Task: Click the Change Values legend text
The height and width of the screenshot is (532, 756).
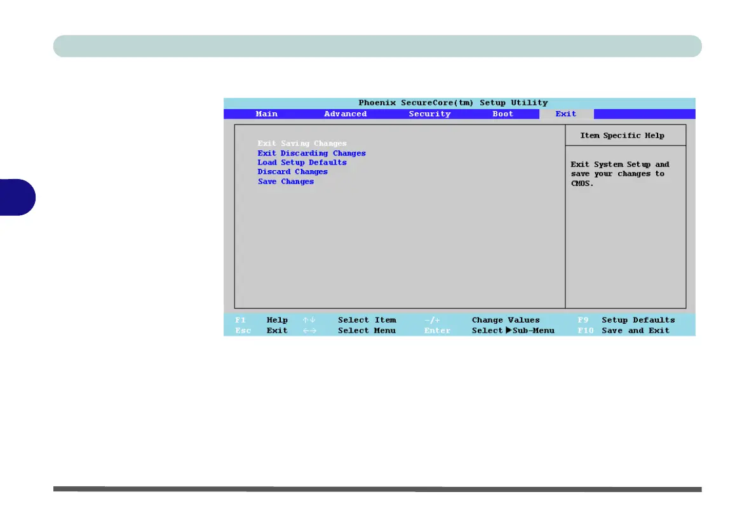Action: point(506,320)
